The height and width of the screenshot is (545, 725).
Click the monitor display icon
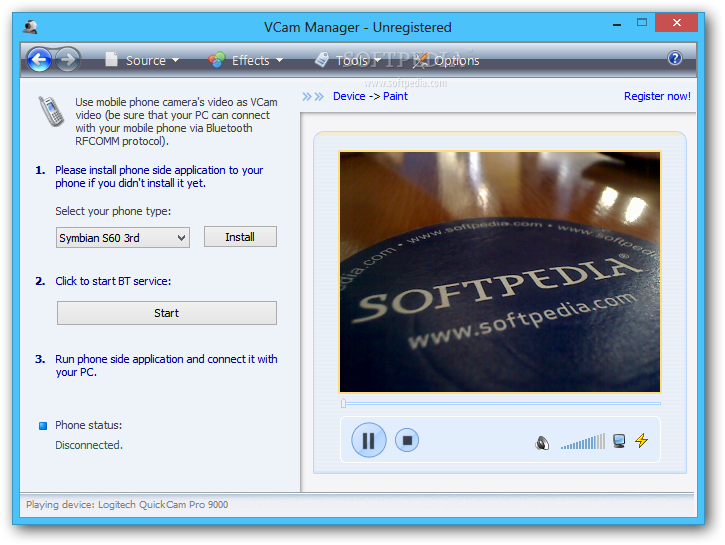pyautogui.click(x=619, y=441)
